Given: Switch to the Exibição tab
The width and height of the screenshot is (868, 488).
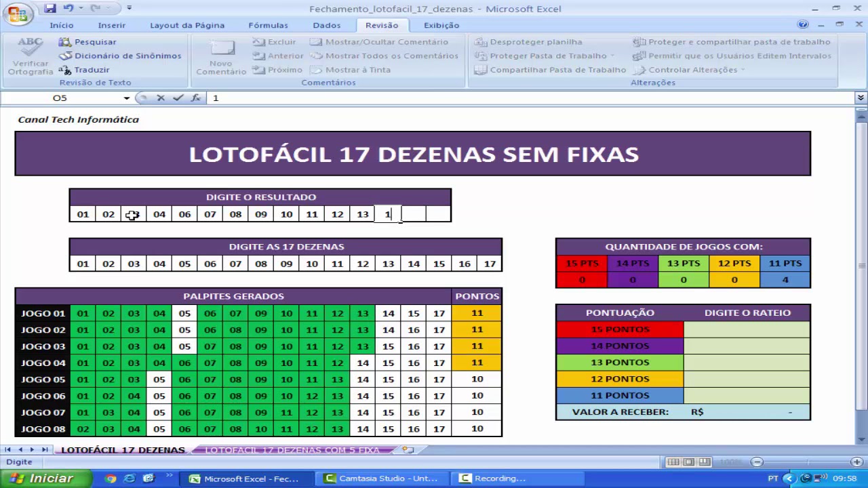Looking at the screenshot, I should pos(441,25).
